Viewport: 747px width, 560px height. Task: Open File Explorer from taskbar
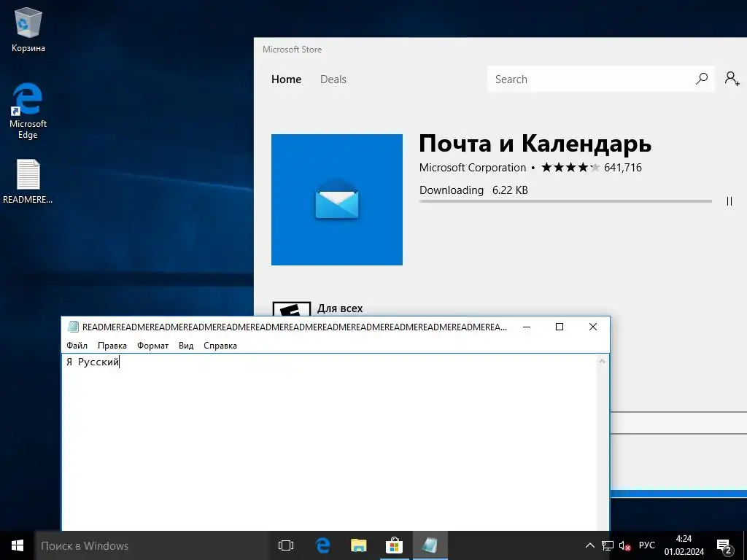click(358, 545)
